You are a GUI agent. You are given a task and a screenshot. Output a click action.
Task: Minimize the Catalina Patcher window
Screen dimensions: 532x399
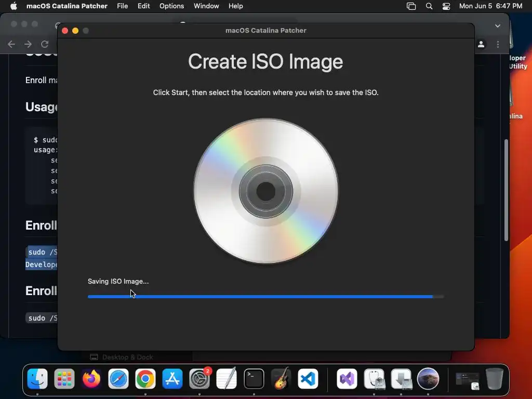[75, 31]
